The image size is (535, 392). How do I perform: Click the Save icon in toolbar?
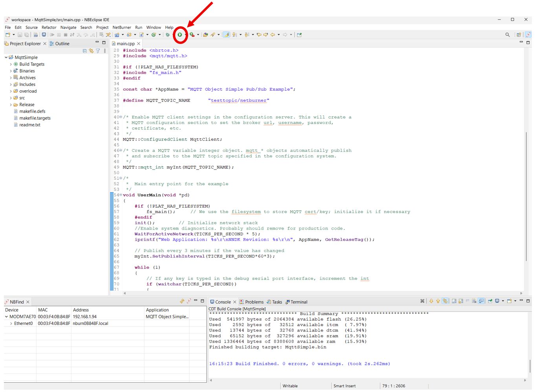20,35
